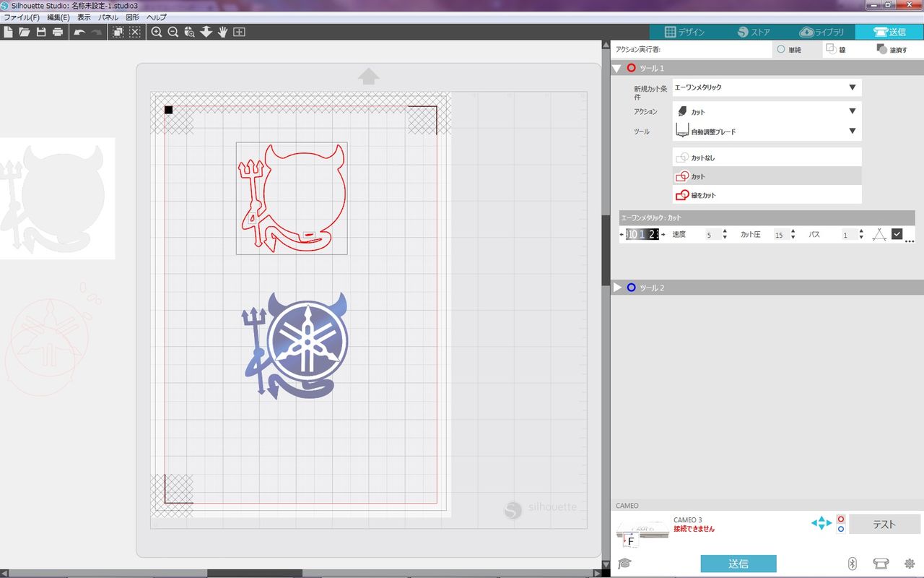Screen dimensions: 924x578
Task: Select the カット cut option
Action: [767, 176]
